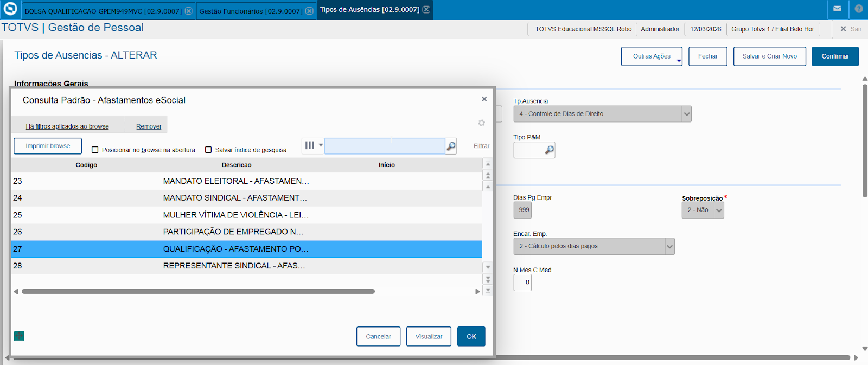Close the Consulta Padrão dialog
Screen dimensions: 868x365
[x=484, y=99]
